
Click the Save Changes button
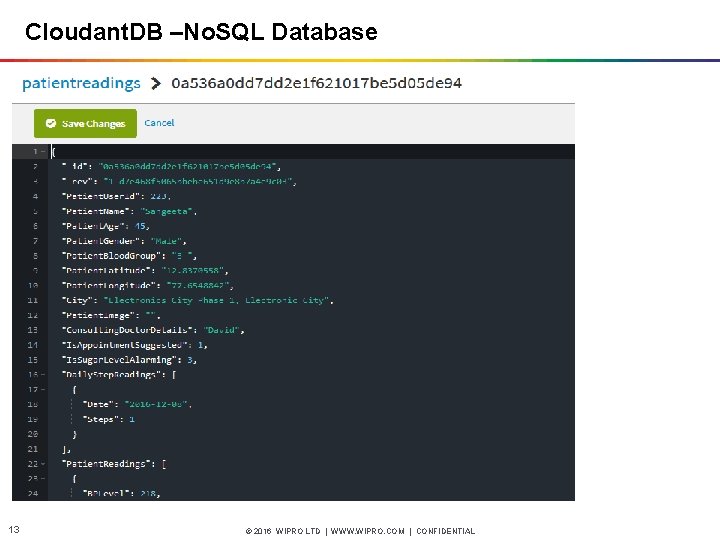85,123
